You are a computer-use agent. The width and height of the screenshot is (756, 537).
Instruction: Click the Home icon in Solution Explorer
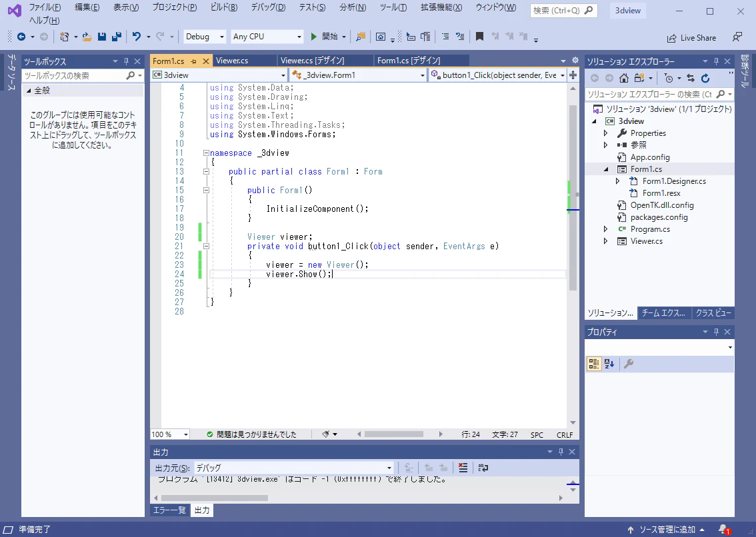tap(624, 78)
